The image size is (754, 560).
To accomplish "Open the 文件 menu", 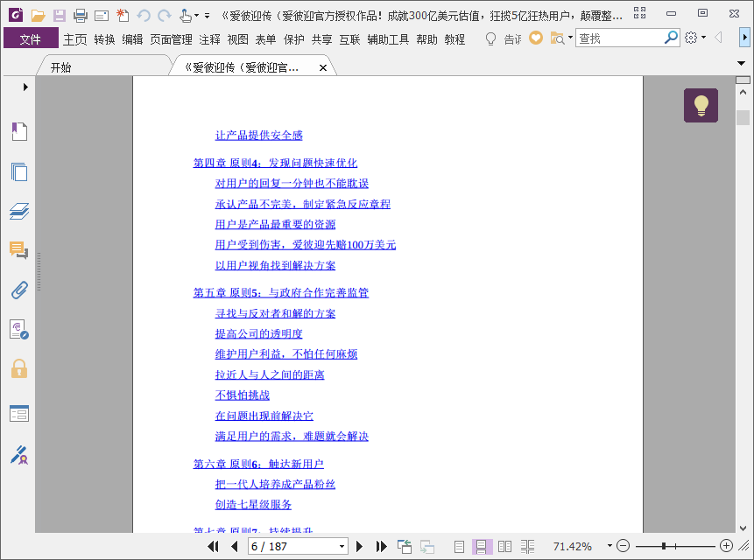I will pyautogui.click(x=31, y=38).
